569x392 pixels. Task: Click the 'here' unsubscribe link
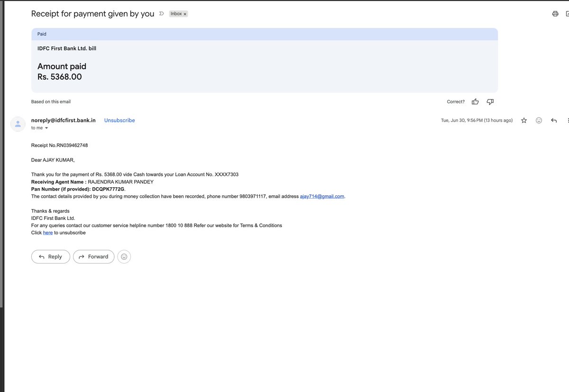click(x=48, y=233)
